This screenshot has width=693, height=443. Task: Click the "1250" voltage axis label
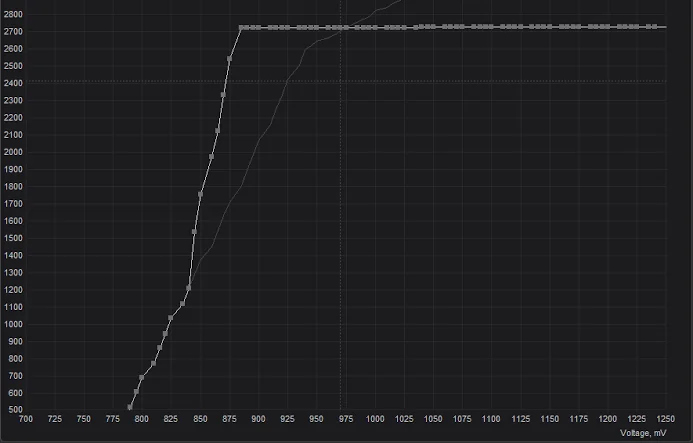[666, 419]
